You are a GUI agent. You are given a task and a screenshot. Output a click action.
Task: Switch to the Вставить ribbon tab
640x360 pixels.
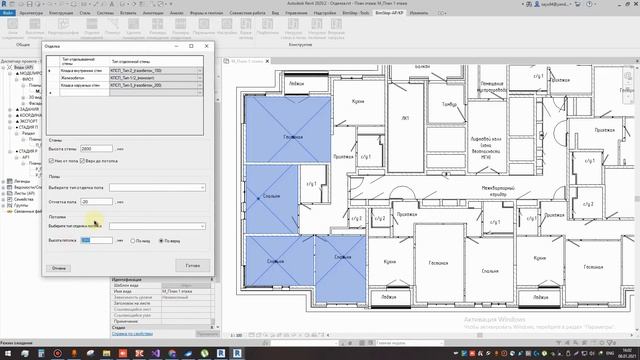point(128,13)
